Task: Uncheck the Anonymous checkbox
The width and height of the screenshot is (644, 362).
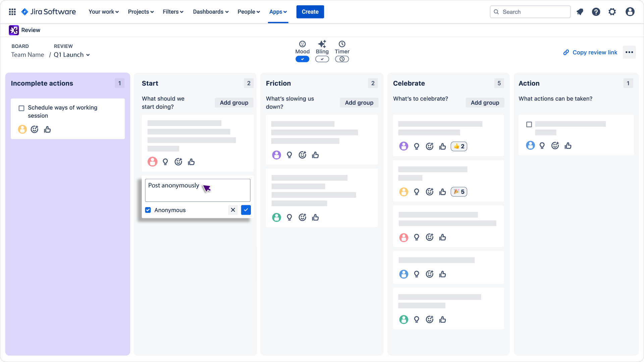Action: (x=148, y=210)
